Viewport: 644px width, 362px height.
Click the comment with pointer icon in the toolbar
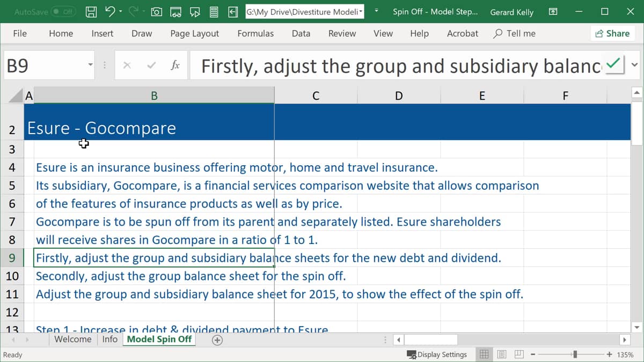(194, 11)
